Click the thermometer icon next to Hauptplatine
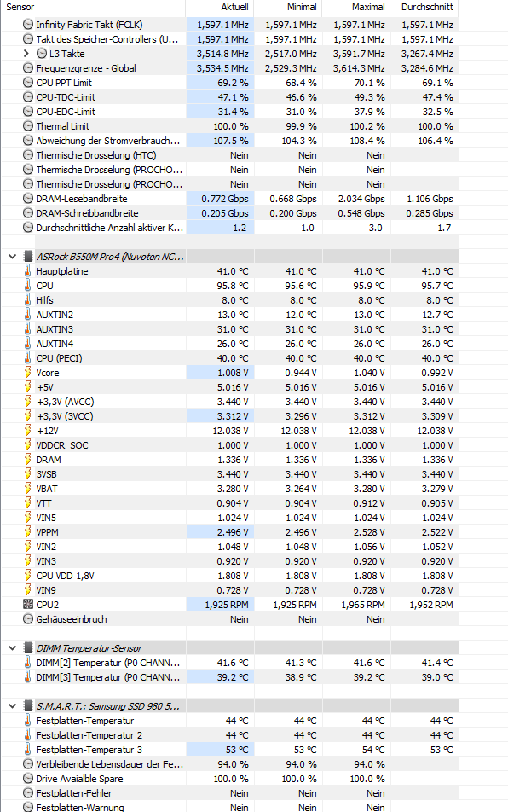Screen dimensions: 508x812 pyautogui.click(x=27, y=271)
